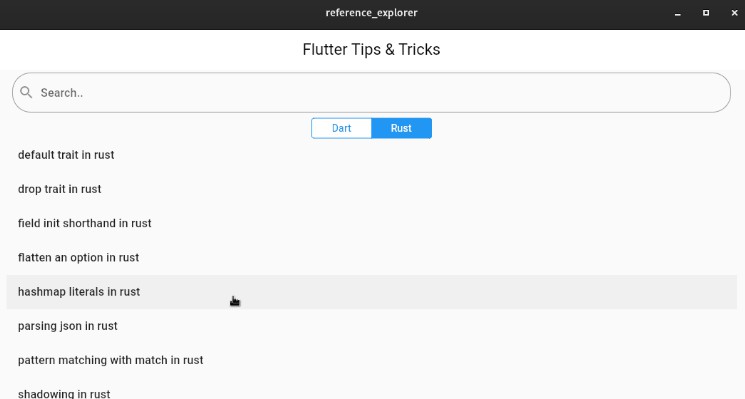
Task: Open 'parsing json in rust' tip
Action: [371, 326]
